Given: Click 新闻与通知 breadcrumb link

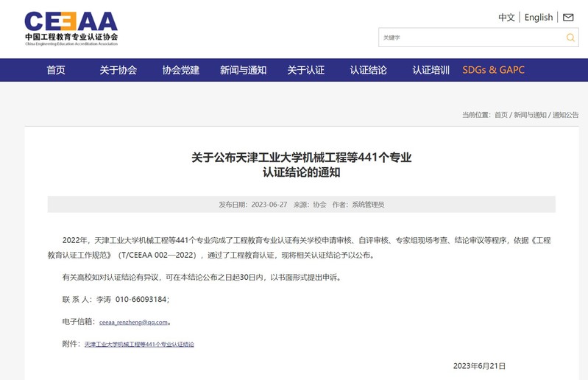Looking at the screenshot, I should point(530,115).
